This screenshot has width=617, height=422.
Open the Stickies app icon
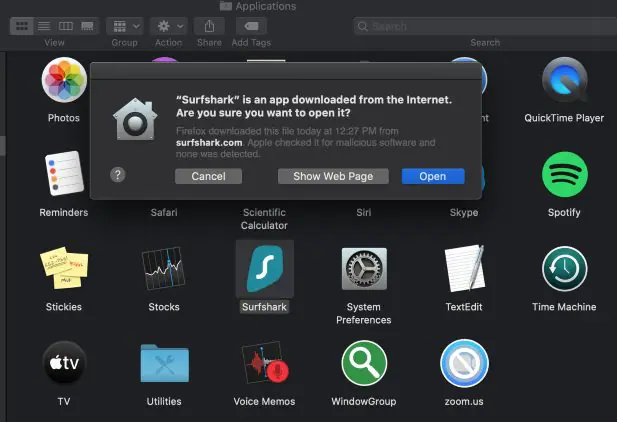tap(64, 268)
